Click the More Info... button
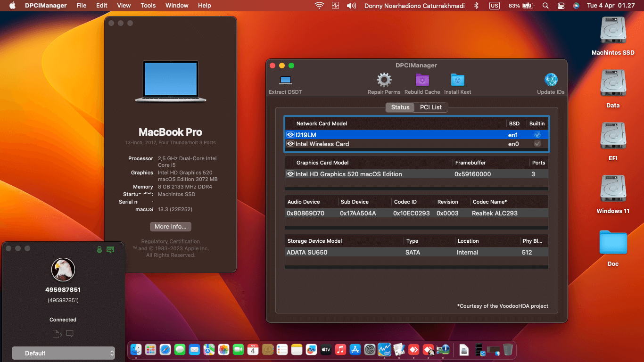The width and height of the screenshot is (644, 362). pyautogui.click(x=170, y=227)
